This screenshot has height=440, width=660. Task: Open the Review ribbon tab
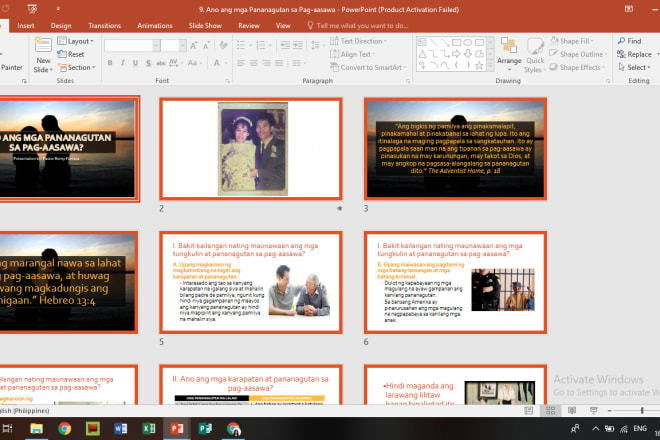point(249,26)
